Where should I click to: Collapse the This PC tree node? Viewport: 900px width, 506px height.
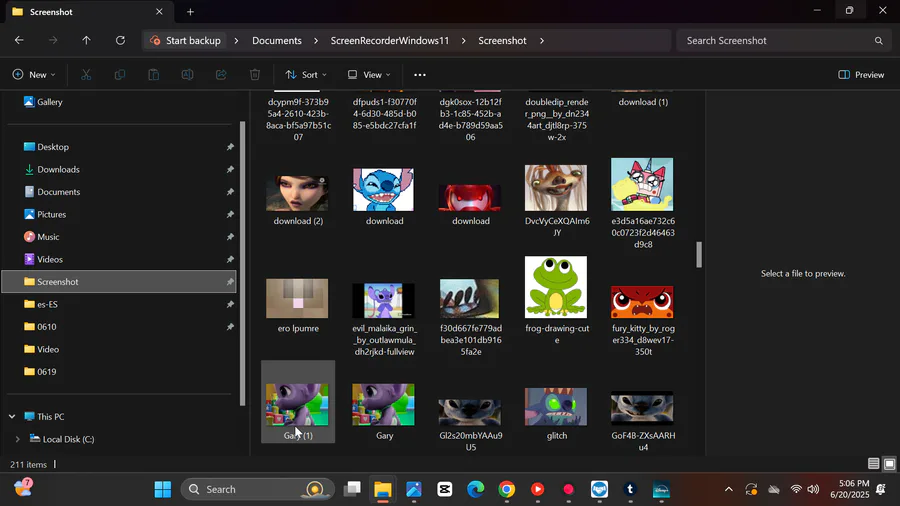point(12,417)
